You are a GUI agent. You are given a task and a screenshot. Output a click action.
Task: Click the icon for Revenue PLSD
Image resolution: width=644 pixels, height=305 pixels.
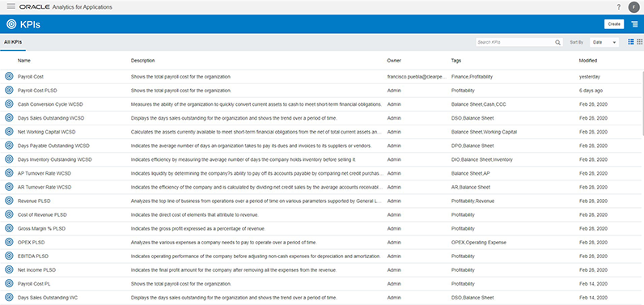click(x=9, y=201)
